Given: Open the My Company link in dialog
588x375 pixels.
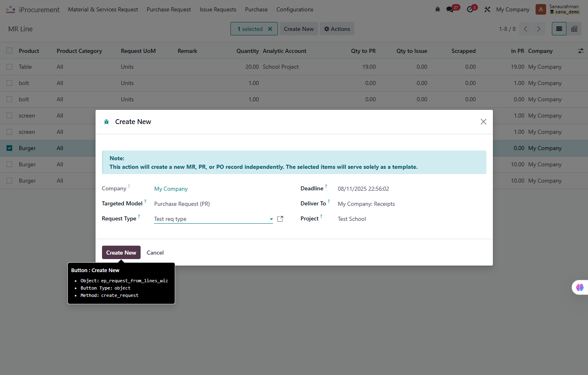Looking at the screenshot, I should point(171,189).
